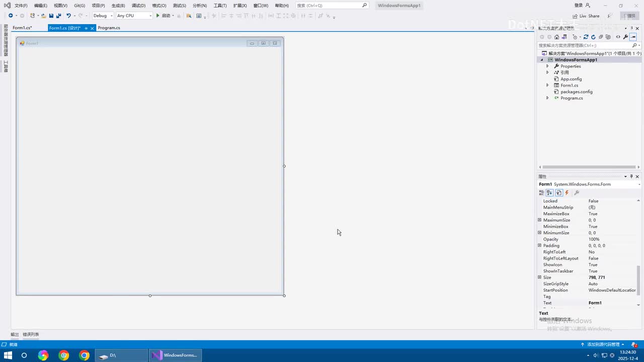Click the Windows Start button
The image size is (644, 362).
(8, 355)
